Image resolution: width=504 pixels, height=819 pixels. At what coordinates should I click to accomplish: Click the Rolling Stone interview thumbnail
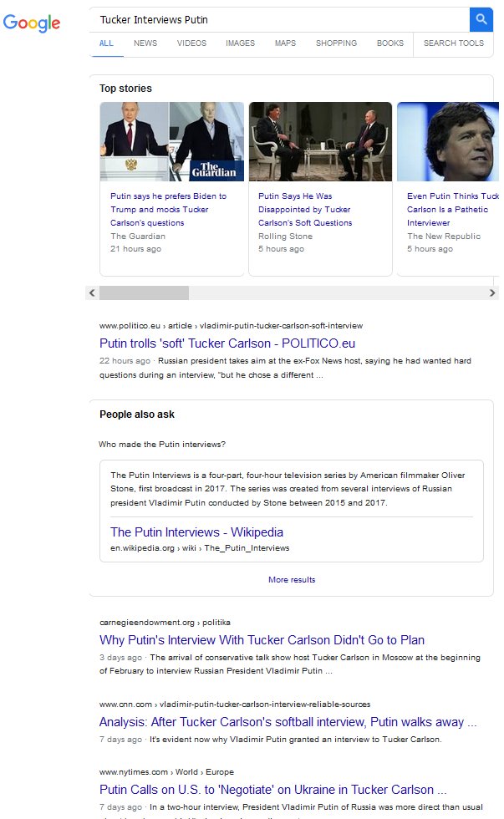click(320, 141)
